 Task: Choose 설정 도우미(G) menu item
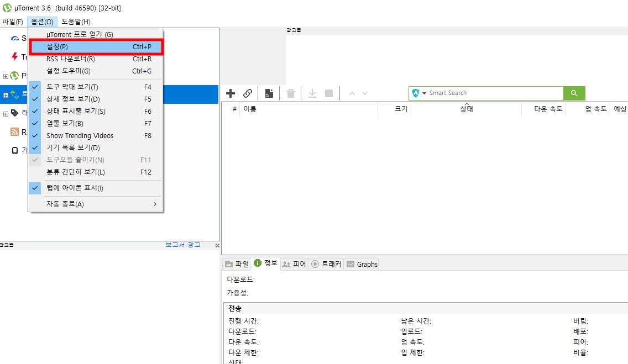point(96,71)
